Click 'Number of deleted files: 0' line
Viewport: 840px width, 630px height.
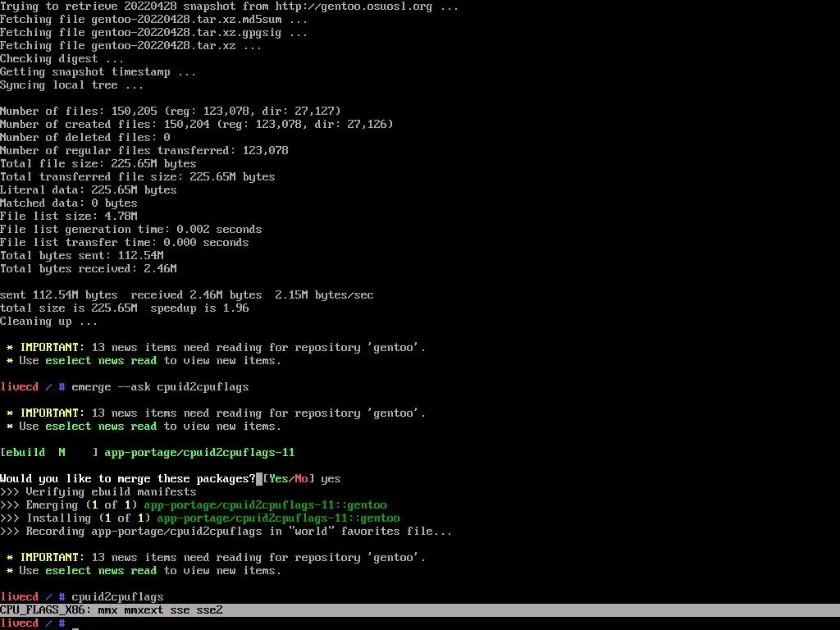coord(85,138)
